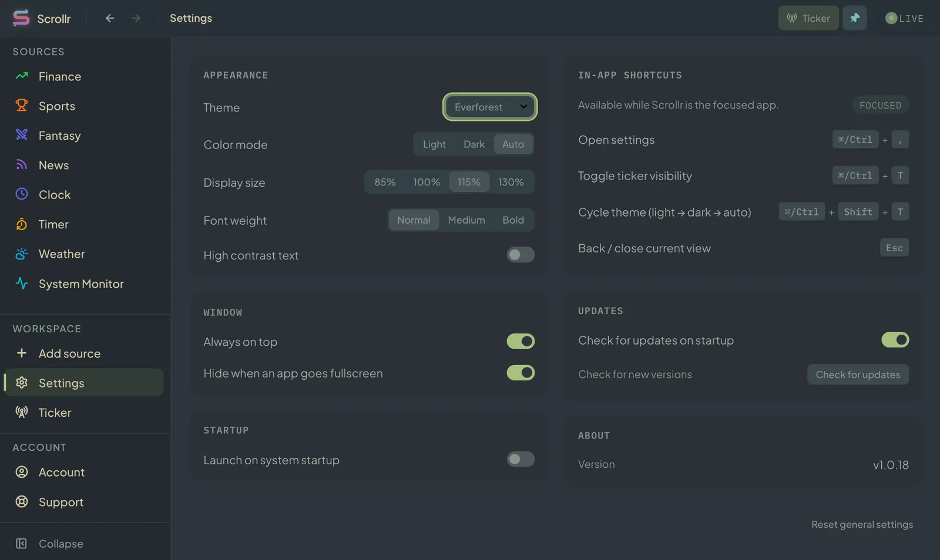Open Weather via its cloud icon
This screenshot has width=940, height=560.
[x=22, y=254]
